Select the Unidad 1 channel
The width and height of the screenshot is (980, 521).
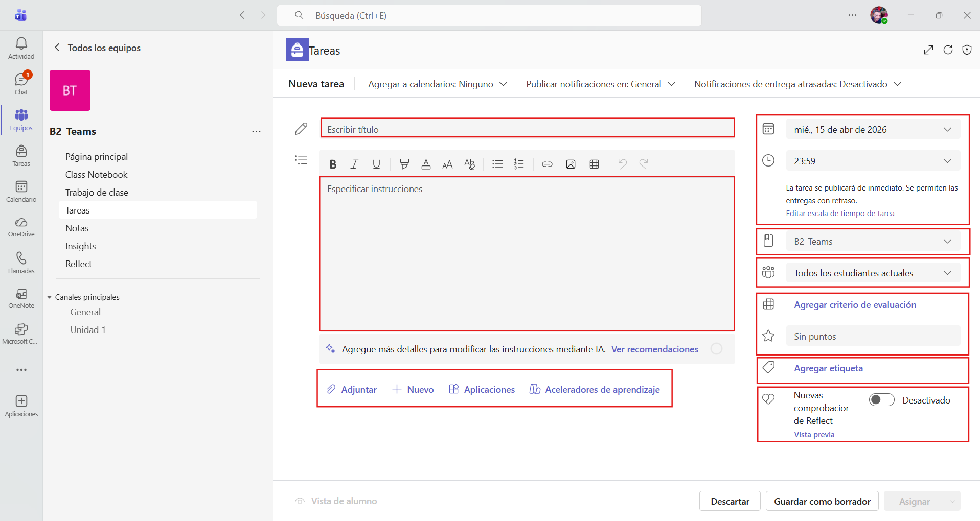88,329
